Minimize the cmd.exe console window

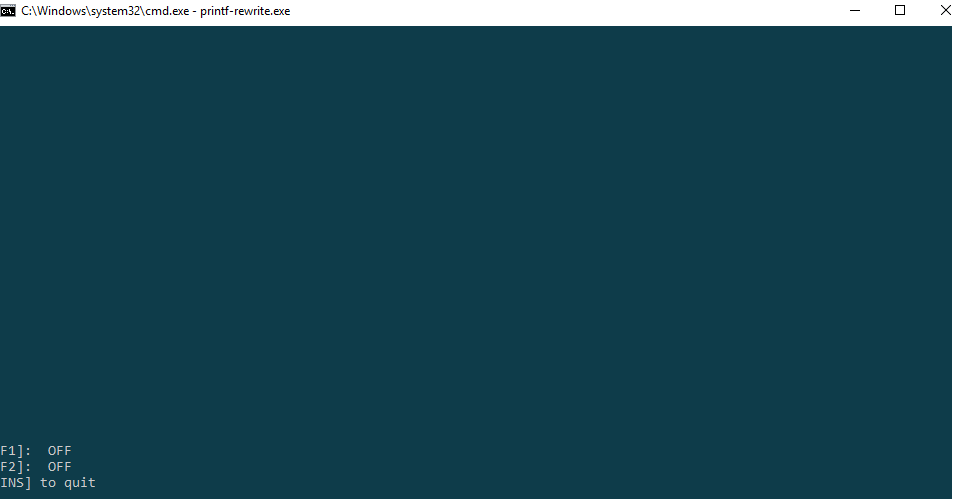pos(855,10)
